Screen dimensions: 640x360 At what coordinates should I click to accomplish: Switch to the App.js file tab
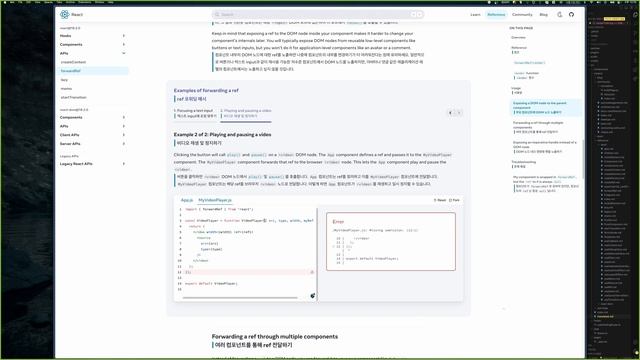coord(187,200)
